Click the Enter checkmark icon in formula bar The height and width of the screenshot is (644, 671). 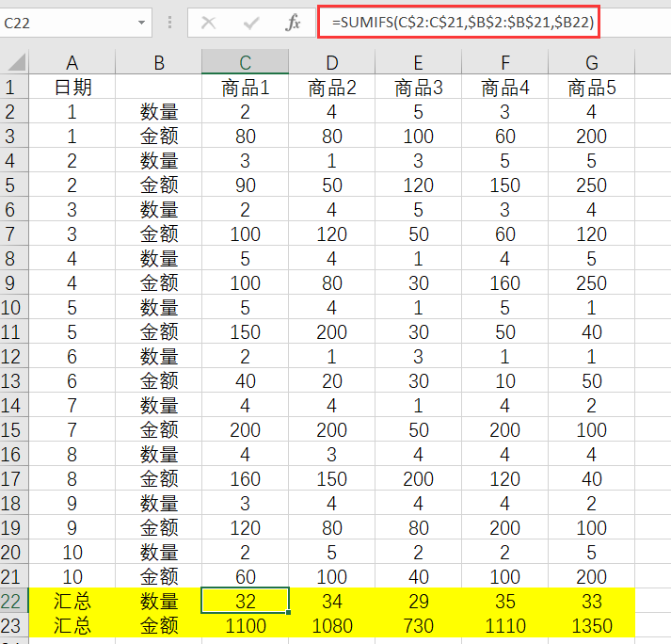coord(251,23)
